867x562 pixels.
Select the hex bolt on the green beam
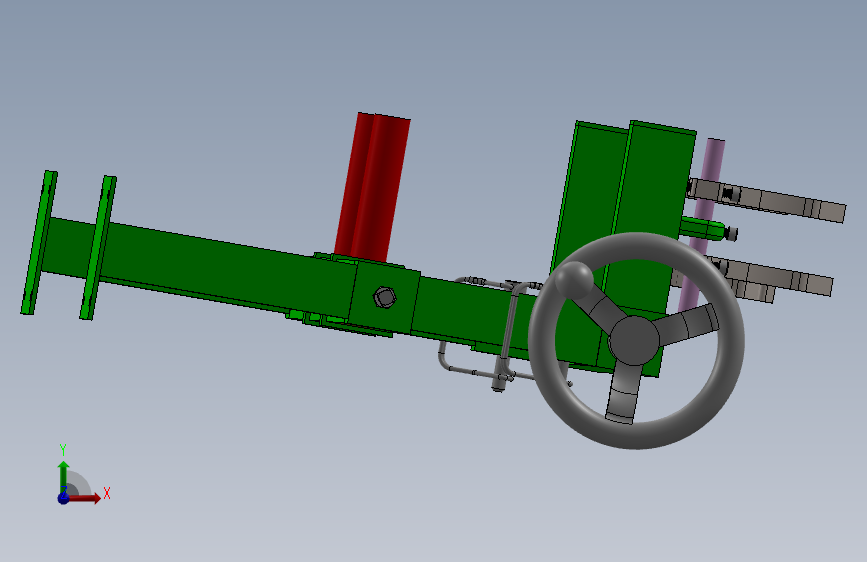[384, 297]
